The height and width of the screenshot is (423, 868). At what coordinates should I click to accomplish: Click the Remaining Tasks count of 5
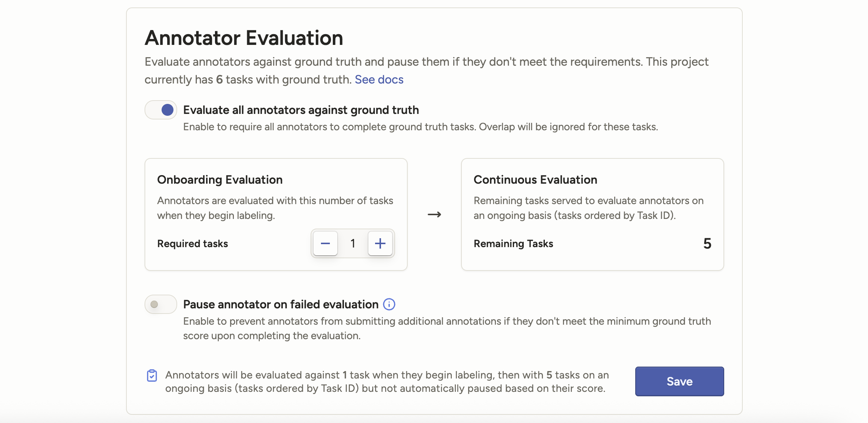pyautogui.click(x=707, y=243)
